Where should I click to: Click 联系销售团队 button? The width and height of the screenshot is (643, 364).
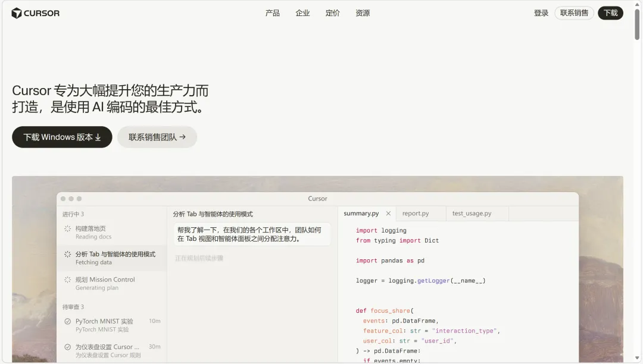click(157, 137)
